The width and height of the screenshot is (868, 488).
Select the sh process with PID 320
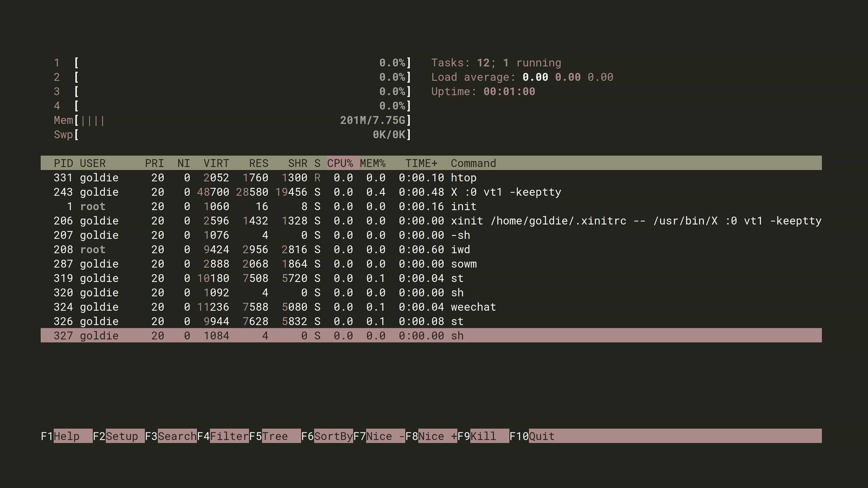[x=431, y=293]
